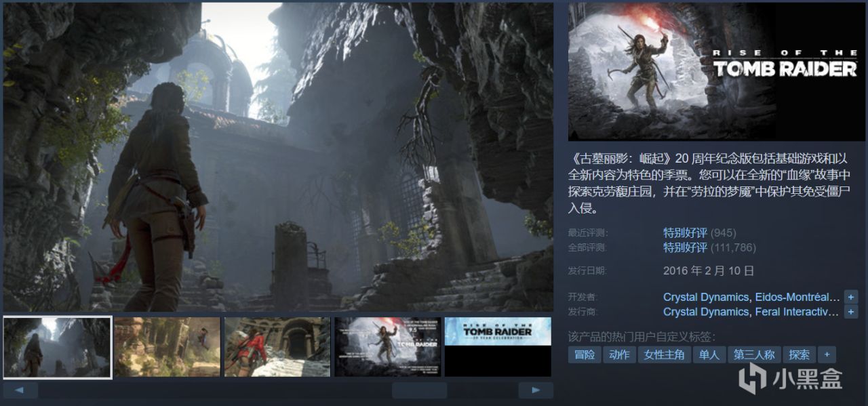Image resolution: width=868 pixels, height=406 pixels.
Task: Select the first cave screenshot thumbnail
Action: coord(58,347)
